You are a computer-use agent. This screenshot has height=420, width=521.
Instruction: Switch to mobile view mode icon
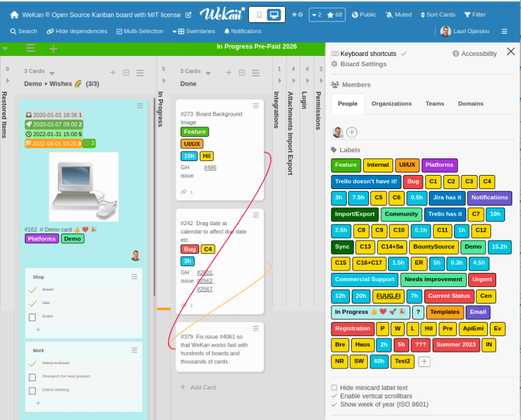(259, 15)
